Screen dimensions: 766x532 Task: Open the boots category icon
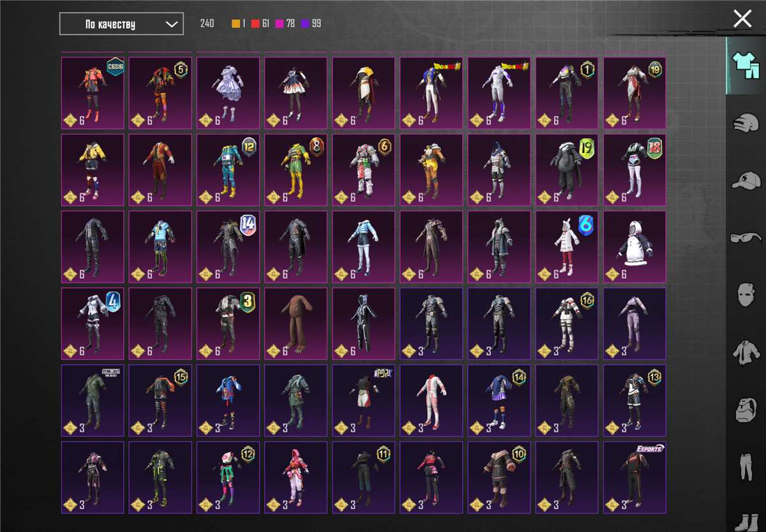[744, 520]
